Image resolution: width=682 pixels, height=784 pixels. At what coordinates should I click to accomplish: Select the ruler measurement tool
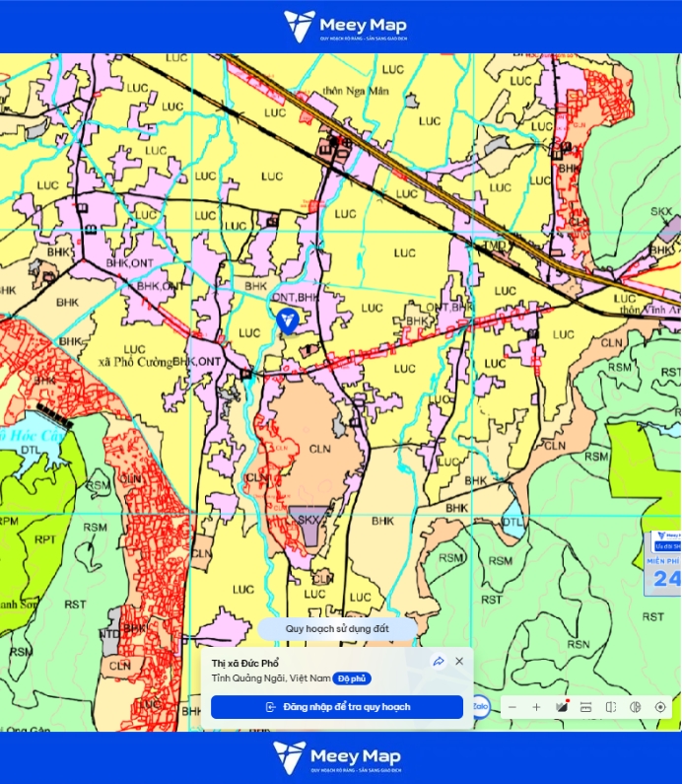pos(585,707)
